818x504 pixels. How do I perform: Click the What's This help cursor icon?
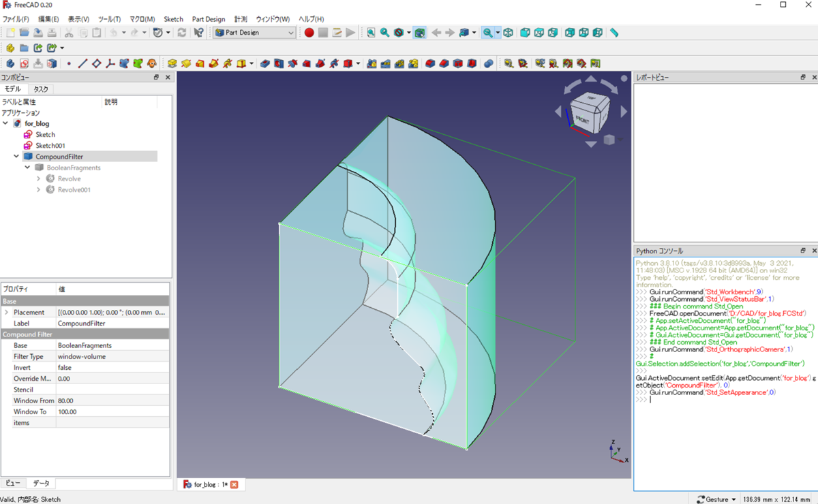(x=198, y=32)
